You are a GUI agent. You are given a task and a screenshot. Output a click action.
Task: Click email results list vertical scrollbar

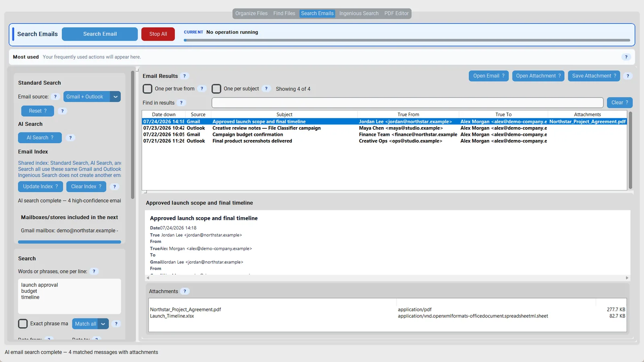[x=630, y=150]
